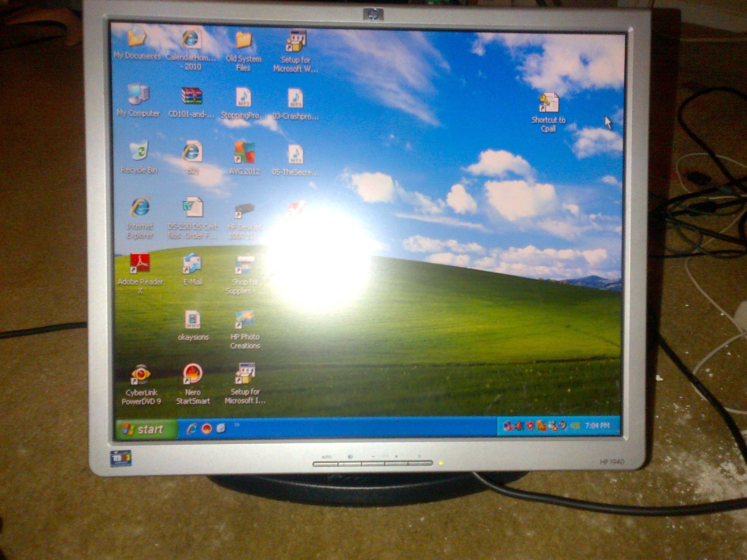Open the My Computer desktop icon

[139, 96]
